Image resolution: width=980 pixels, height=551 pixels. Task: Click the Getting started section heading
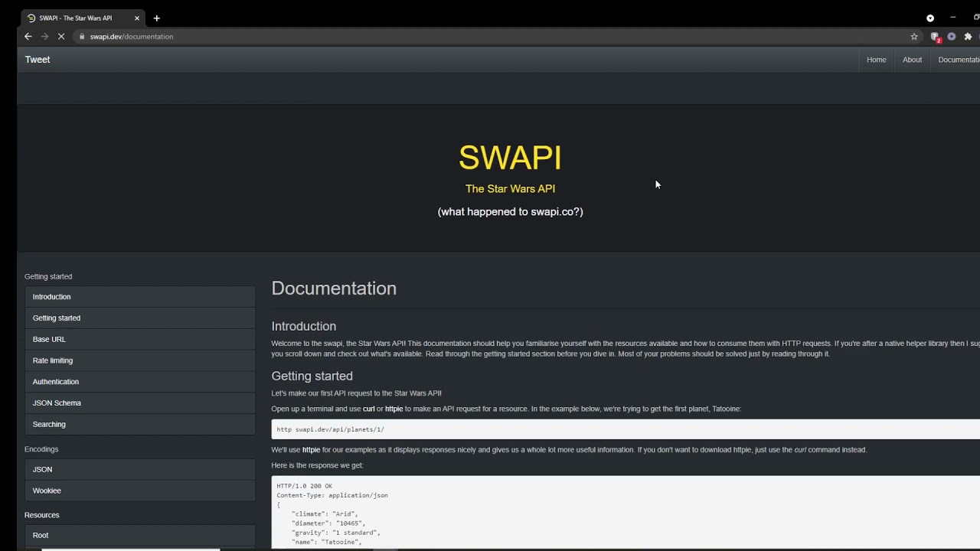pyautogui.click(x=312, y=377)
